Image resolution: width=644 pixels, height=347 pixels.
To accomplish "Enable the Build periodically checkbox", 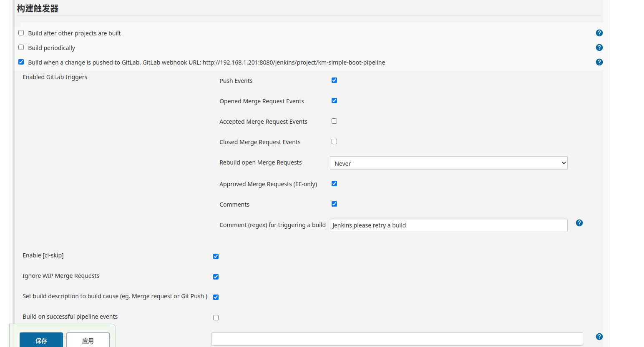I will tap(21, 47).
